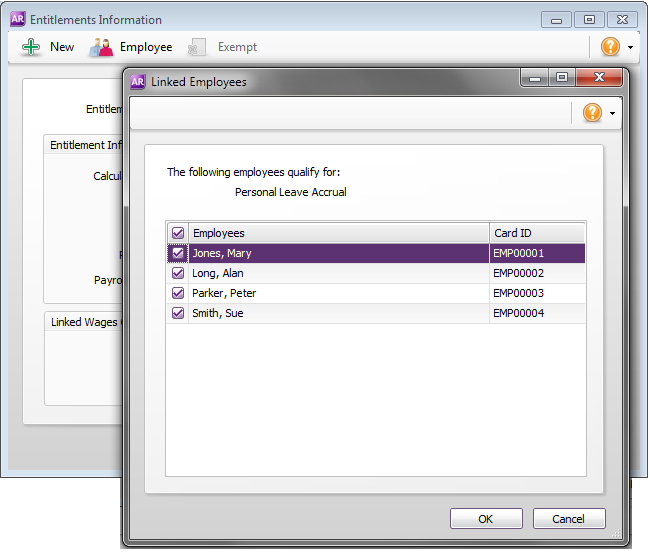Click the green plus New icon

pyautogui.click(x=31, y=47)
